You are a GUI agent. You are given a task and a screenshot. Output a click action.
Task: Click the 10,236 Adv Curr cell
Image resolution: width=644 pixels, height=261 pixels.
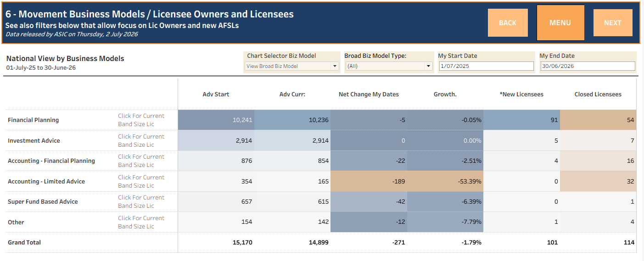pyautogui.click(x=292, y=120)
